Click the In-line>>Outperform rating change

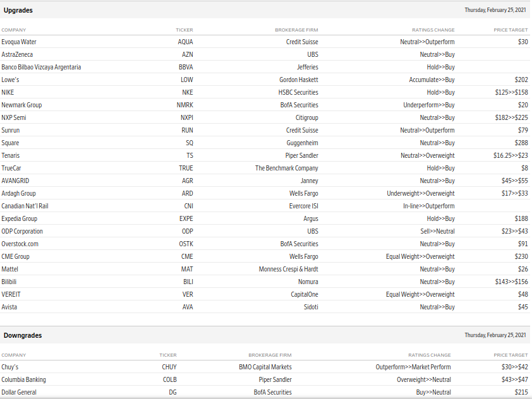[x=429, y=206]
